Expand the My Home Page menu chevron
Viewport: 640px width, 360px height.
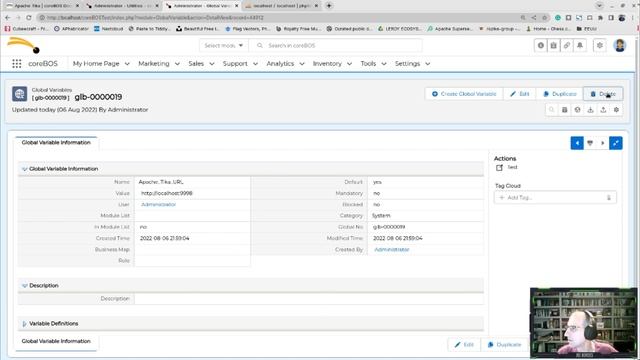coord(127,64)
